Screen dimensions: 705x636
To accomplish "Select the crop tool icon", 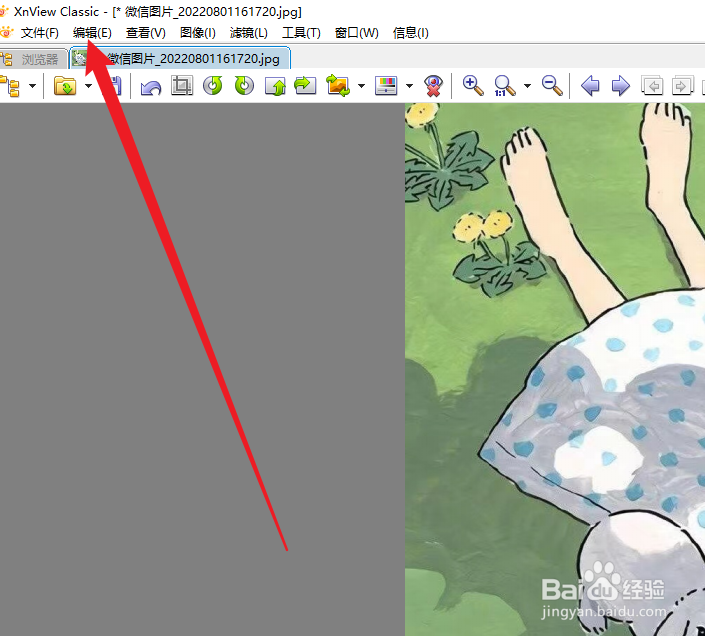I will tap(182, 85).
